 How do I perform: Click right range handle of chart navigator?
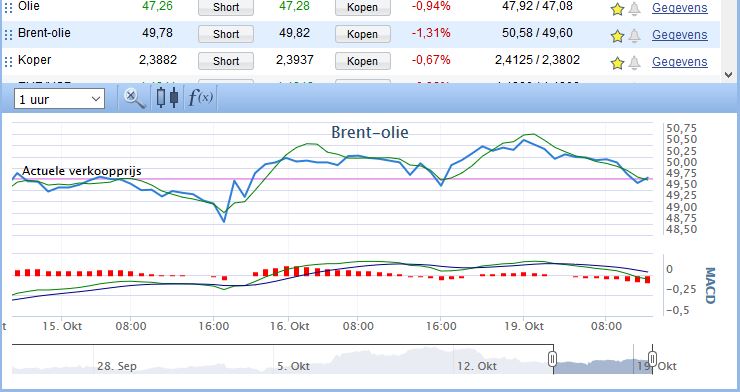click(652, 359)
